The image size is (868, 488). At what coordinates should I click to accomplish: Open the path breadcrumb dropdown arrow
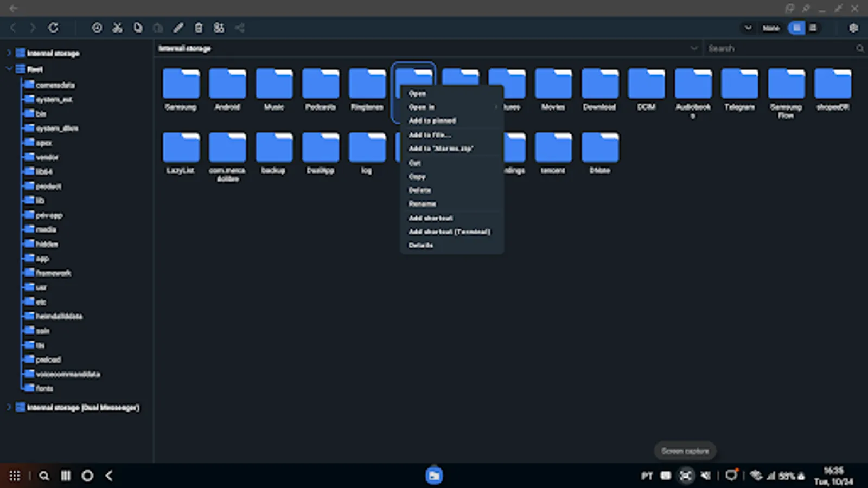click(x=694, y=48)
